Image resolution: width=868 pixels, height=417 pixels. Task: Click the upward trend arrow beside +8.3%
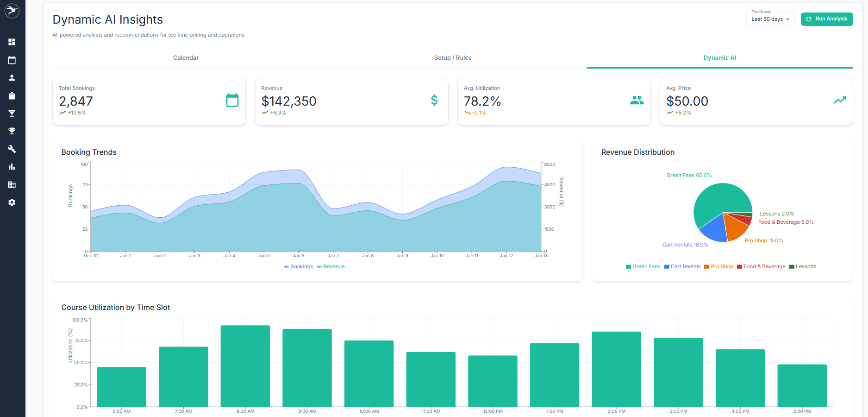click(265, 113)
